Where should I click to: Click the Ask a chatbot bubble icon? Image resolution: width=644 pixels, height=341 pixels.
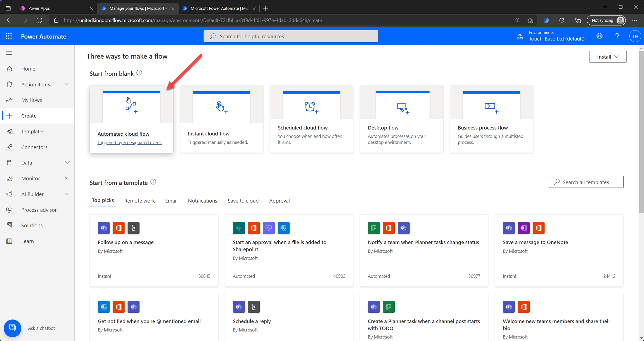click(x=12, y=328)
